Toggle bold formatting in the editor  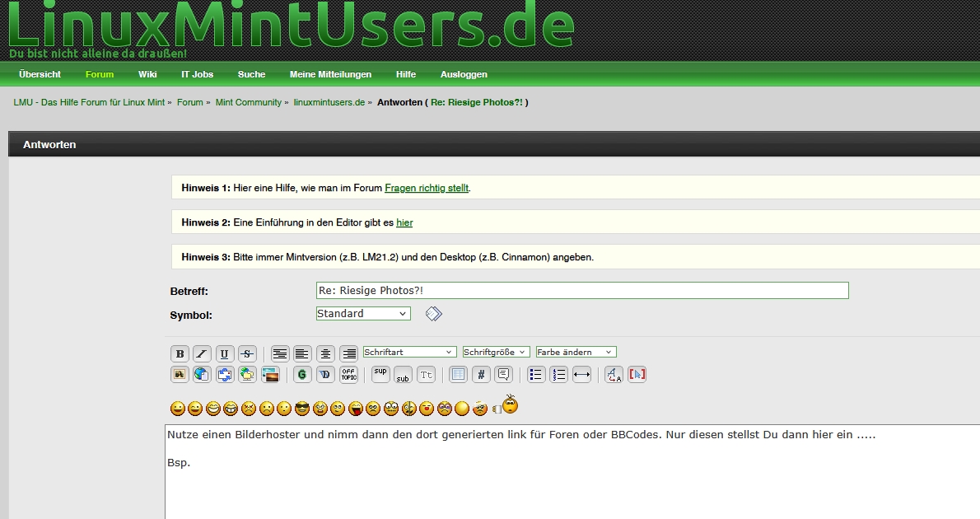[x=180, y=353]
